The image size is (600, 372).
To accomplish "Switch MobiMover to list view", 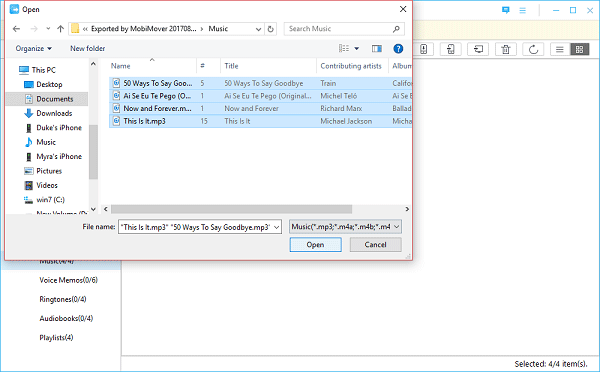I will coord(560,49).
